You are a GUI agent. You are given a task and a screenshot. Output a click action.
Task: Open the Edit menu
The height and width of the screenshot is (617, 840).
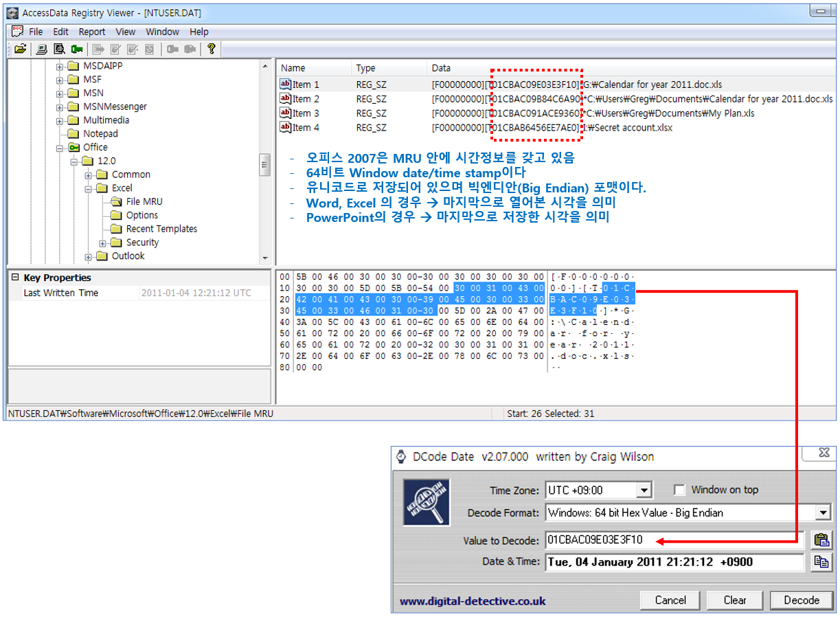point(60,32)
